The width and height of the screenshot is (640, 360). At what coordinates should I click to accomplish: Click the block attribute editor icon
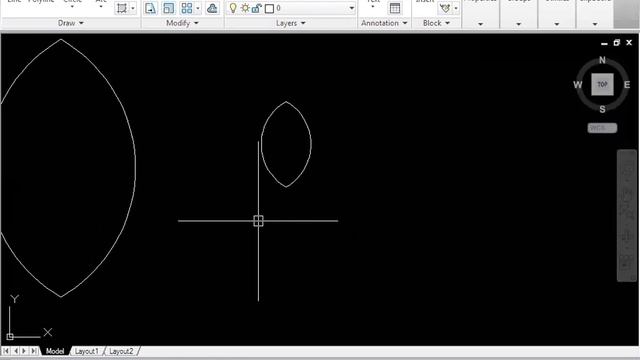(445, 8)
